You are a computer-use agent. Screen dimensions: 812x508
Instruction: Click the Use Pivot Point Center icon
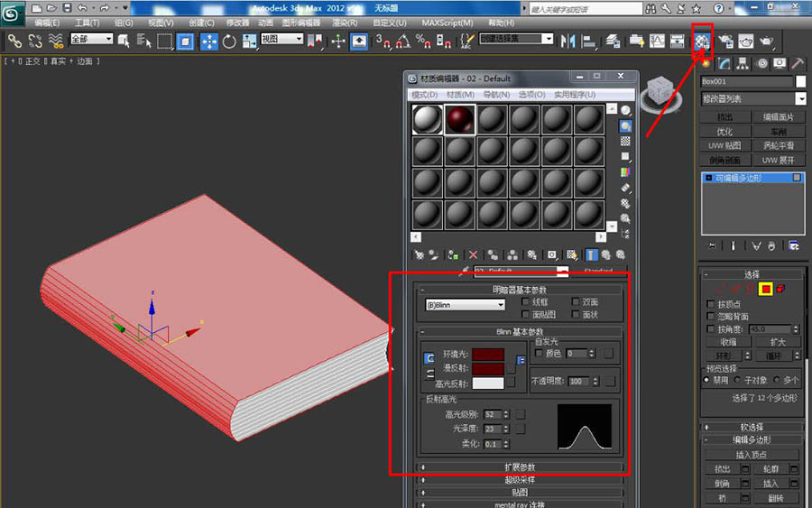click(x=315, y=41)
